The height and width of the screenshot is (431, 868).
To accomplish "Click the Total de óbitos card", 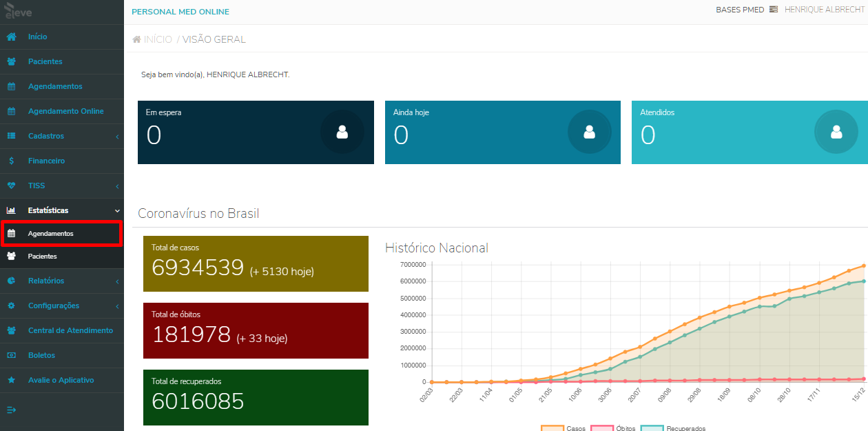I will [256, 330].
